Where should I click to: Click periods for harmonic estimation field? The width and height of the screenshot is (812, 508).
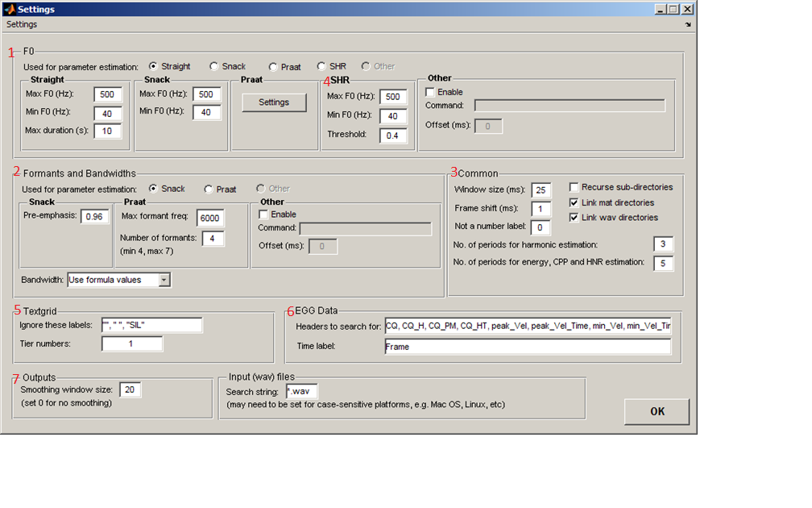pyautogui.click(x=664, y=244)
